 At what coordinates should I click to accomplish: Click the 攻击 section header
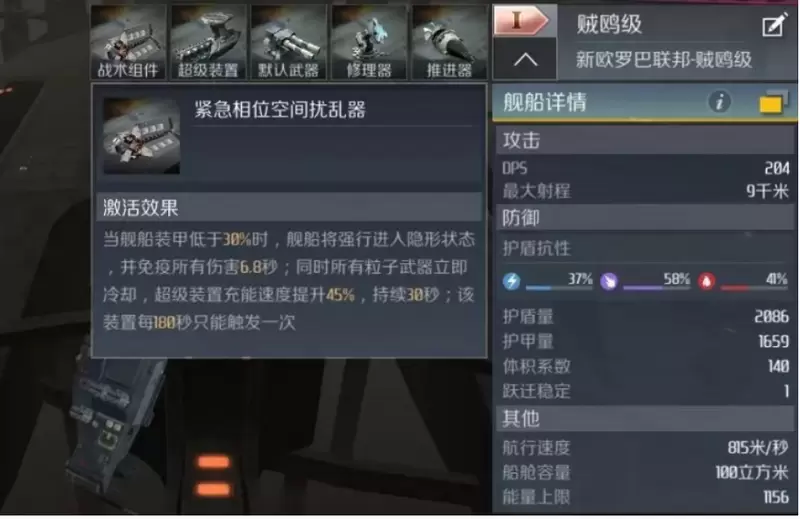pos(646,140)
